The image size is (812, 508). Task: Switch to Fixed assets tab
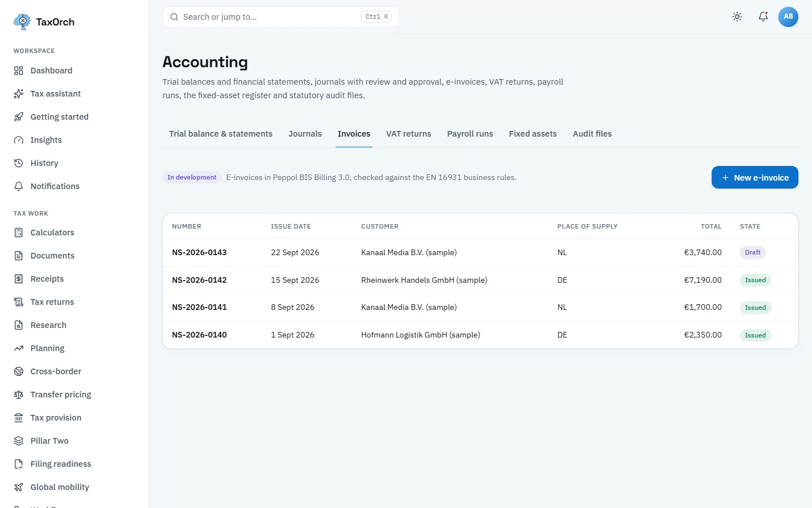(x=533, y=134)
